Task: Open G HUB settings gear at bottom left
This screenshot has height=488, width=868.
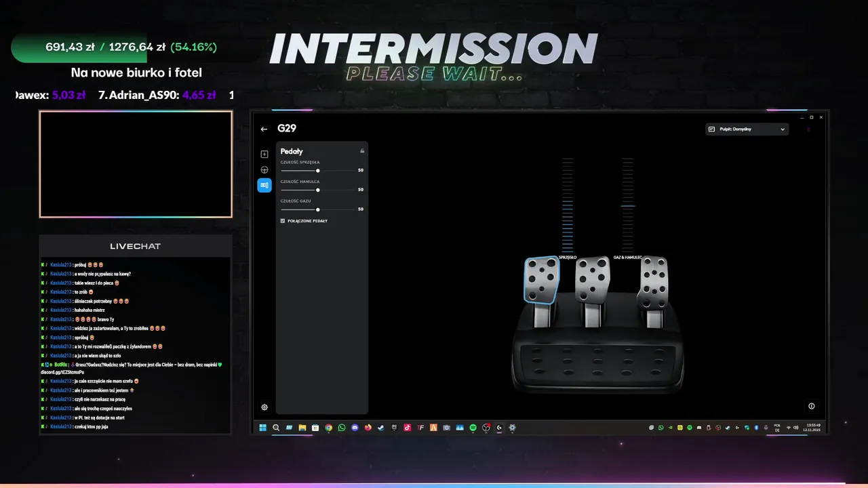Action: tap(264, 407)
